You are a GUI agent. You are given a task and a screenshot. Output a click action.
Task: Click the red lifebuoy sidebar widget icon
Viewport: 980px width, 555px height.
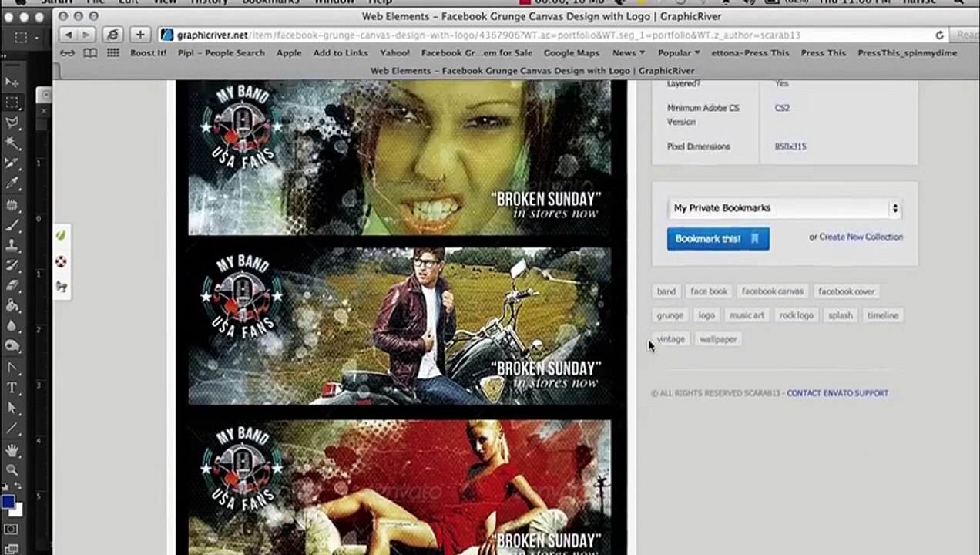coord(62,261)
